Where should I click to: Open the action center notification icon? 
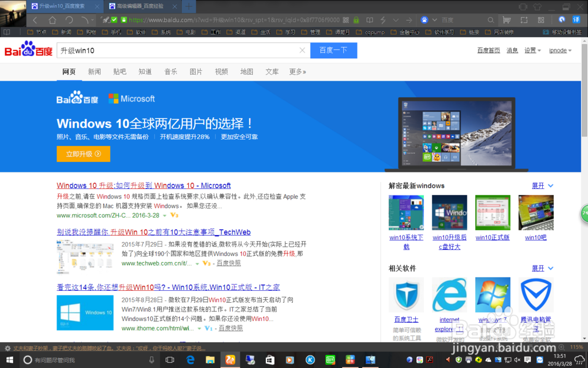tap(527, 360)
